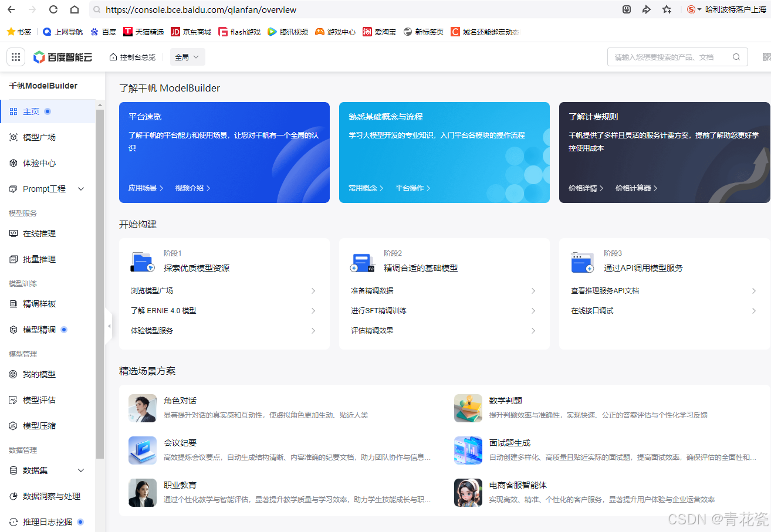Click 应用场景 link on 平台速览 card
Screen dimensions: 771x532
pos(146,188)
